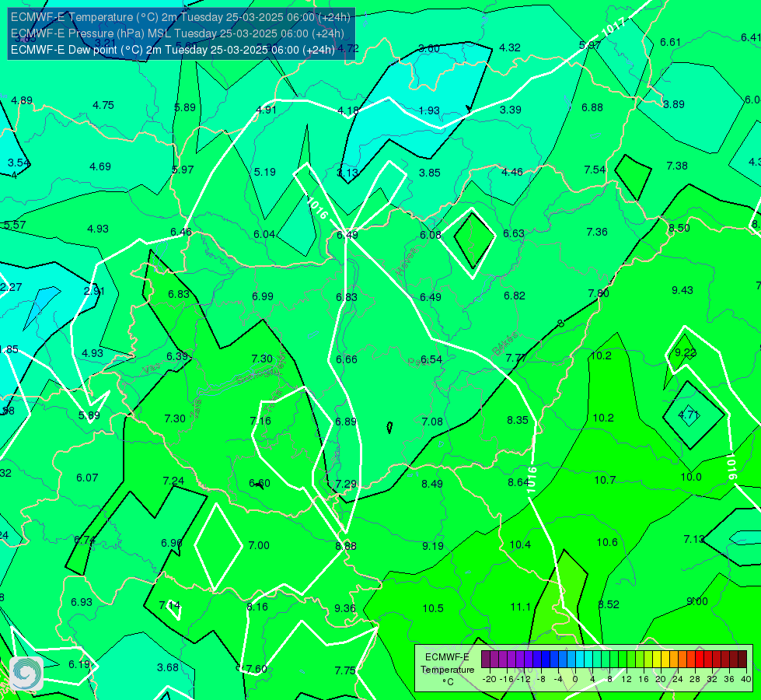Screen dimensions: 761x700
Task: Click the dew point value 6.60
Action: click(x=260, y=483)
